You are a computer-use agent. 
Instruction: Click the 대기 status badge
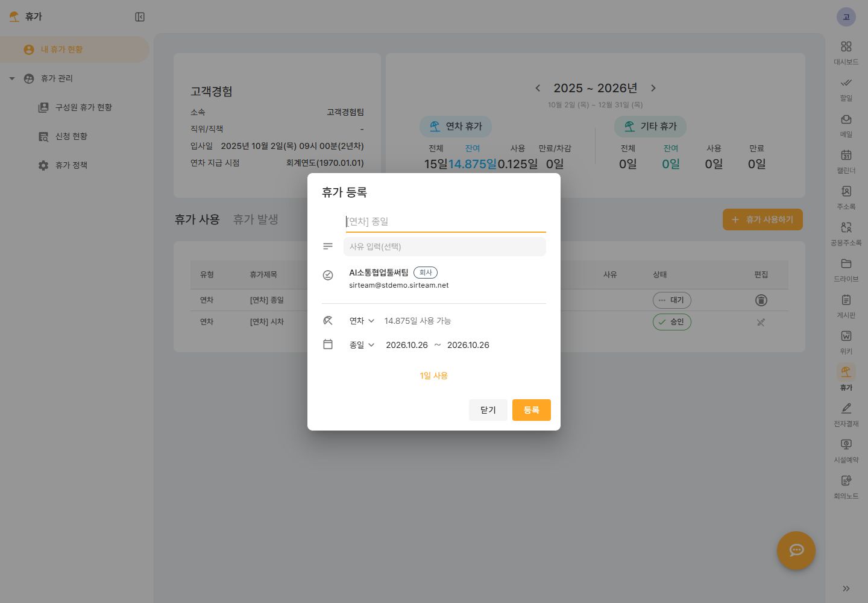tap(672, 300)
